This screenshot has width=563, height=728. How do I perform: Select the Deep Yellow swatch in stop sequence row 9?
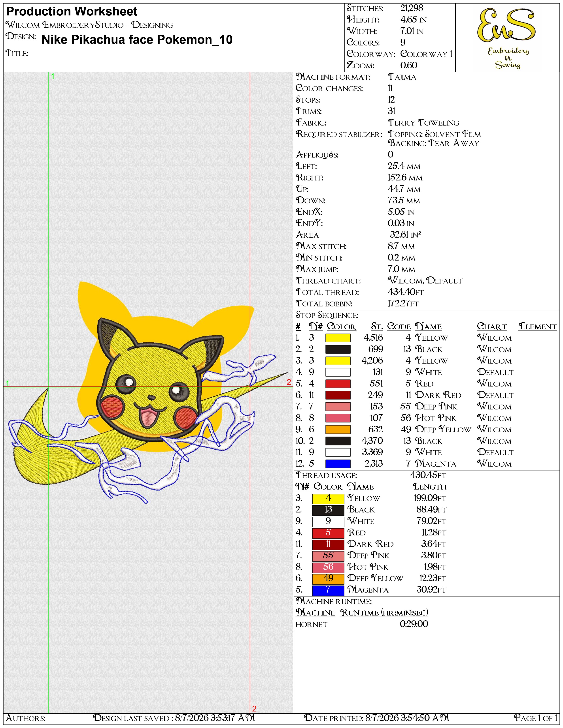pos(338,429)
